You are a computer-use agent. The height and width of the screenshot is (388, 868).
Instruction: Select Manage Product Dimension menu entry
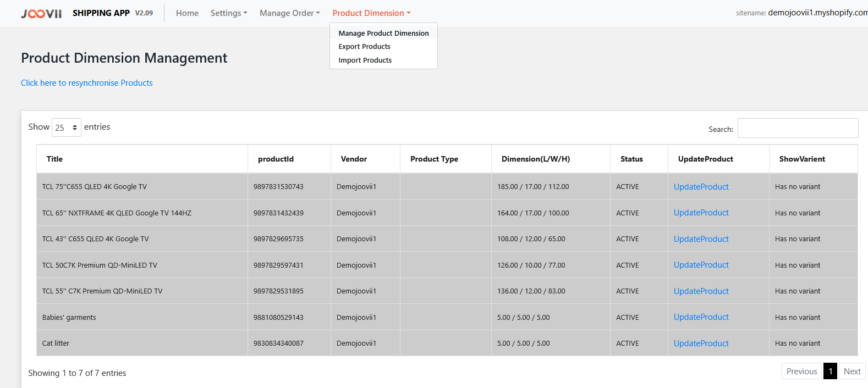pos(383,33)
